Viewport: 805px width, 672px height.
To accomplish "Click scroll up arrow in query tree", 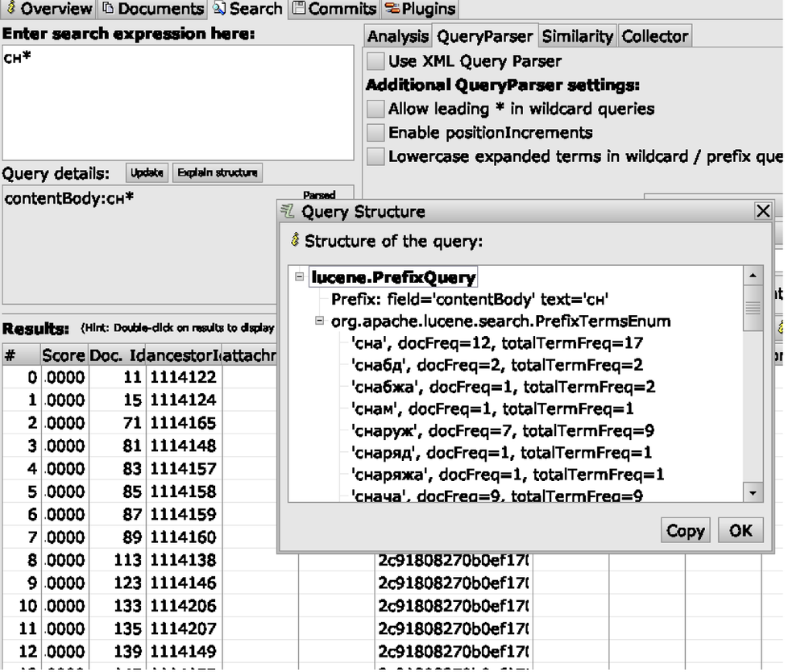I will [753, 276].
